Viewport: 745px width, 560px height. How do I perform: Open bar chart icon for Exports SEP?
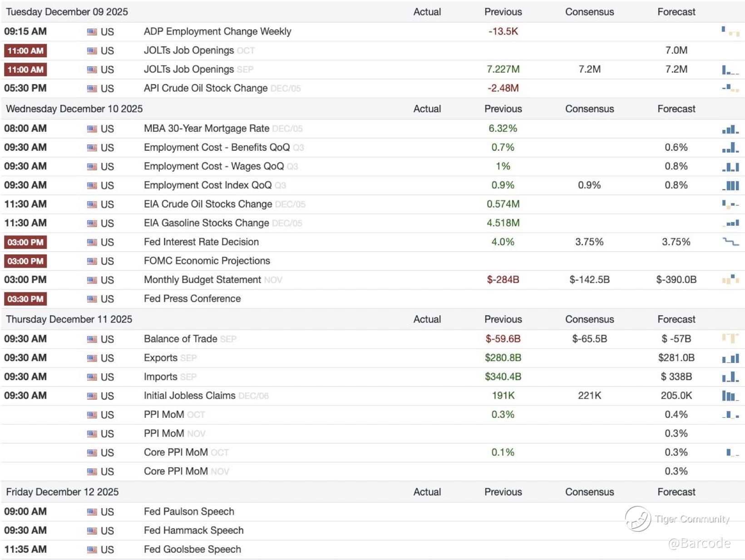point(730,358)
